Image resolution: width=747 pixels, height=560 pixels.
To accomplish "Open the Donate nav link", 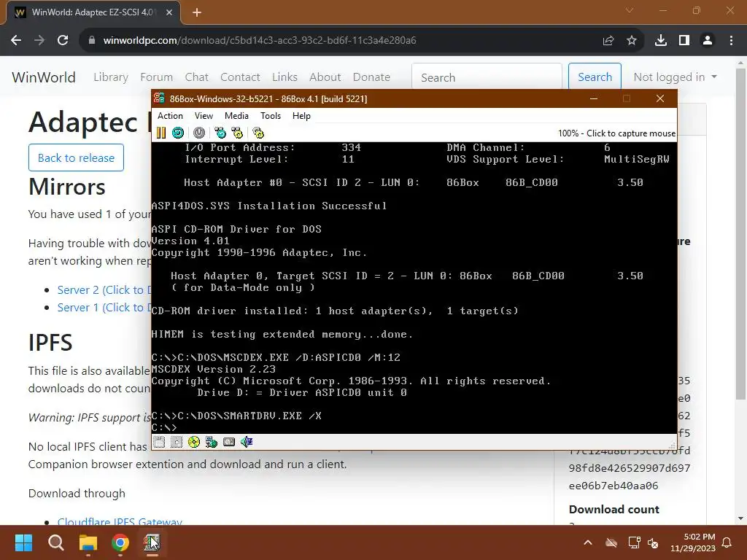I will point(371,77).
